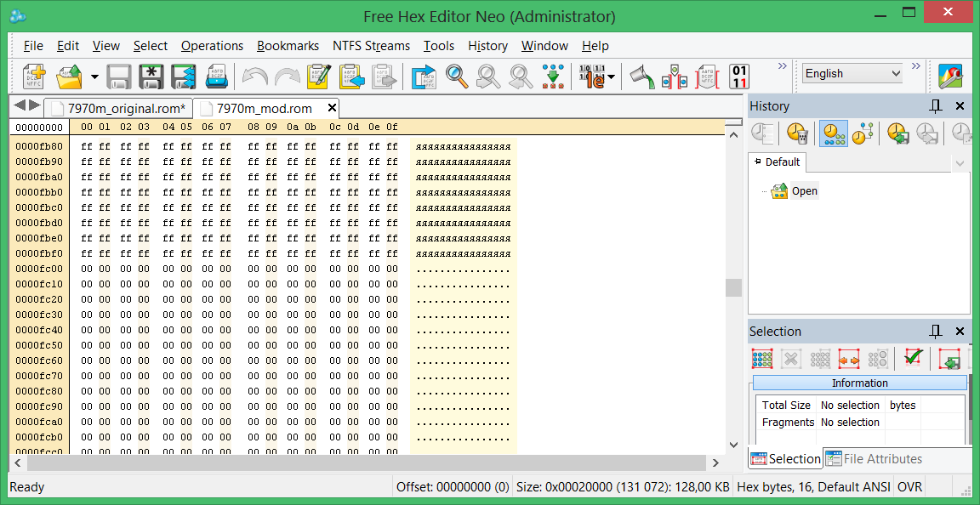Click the blue Go To arrow icon
Viewport: 980px width, 505px height.
pyautogui.click(x=424, y=77)
